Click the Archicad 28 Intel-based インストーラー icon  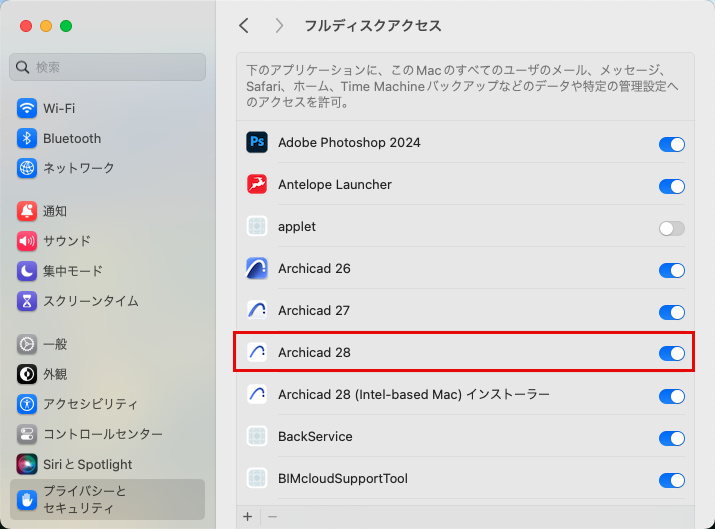257,394
